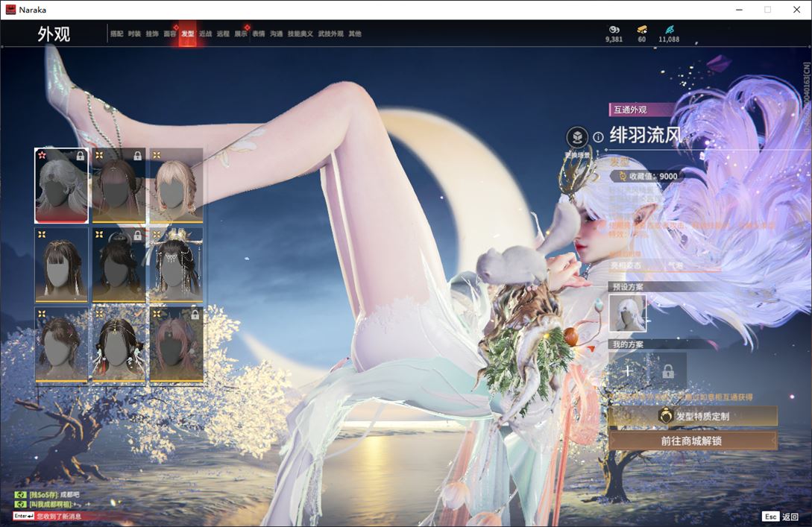This screenshot has height=527, width=812.
Task: Open the 面容 tab
Action: click(x=170, y=34)
